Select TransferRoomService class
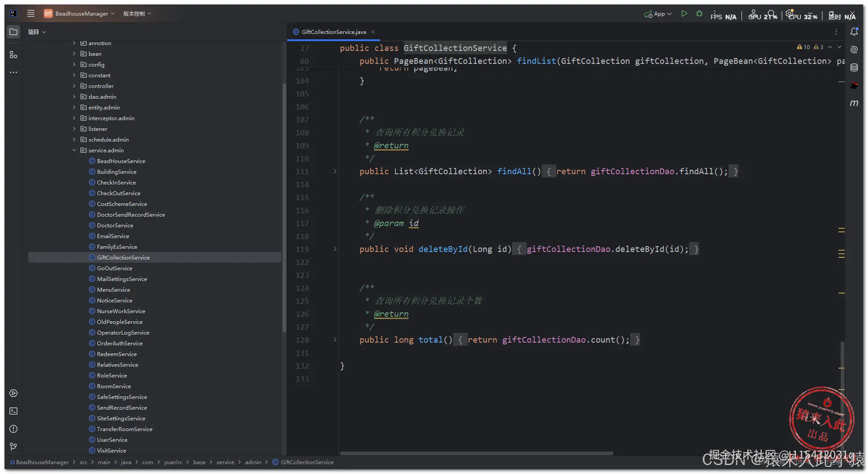Viewport: 868px width, 474px height. click(124, 429)
